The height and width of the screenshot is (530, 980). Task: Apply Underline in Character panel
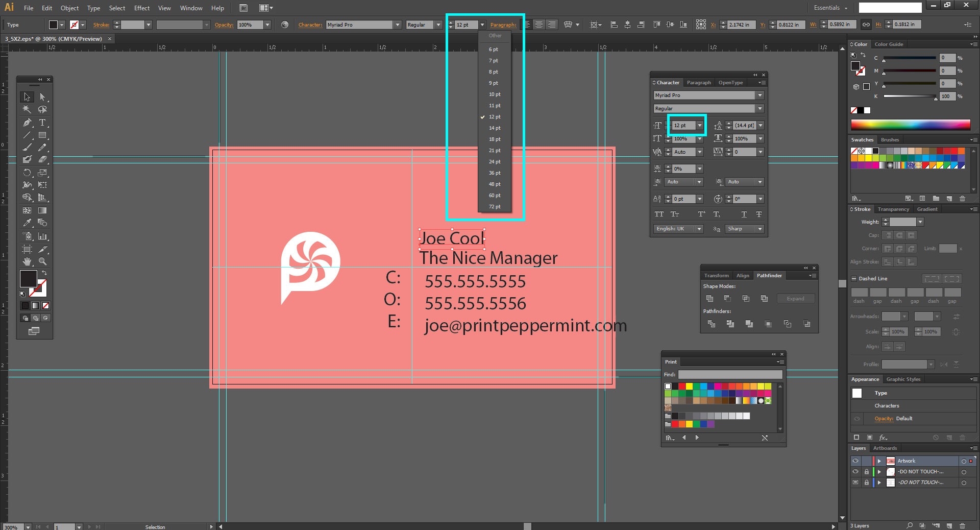click(744, 214)
